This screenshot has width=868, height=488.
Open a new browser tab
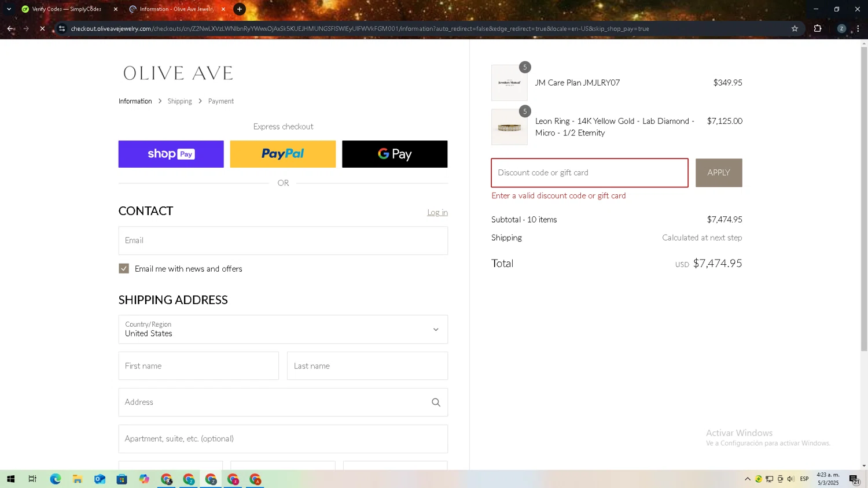240,9
